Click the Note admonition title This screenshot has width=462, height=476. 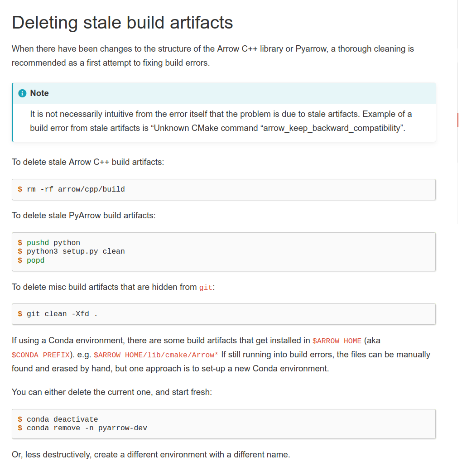pos(39,93)
